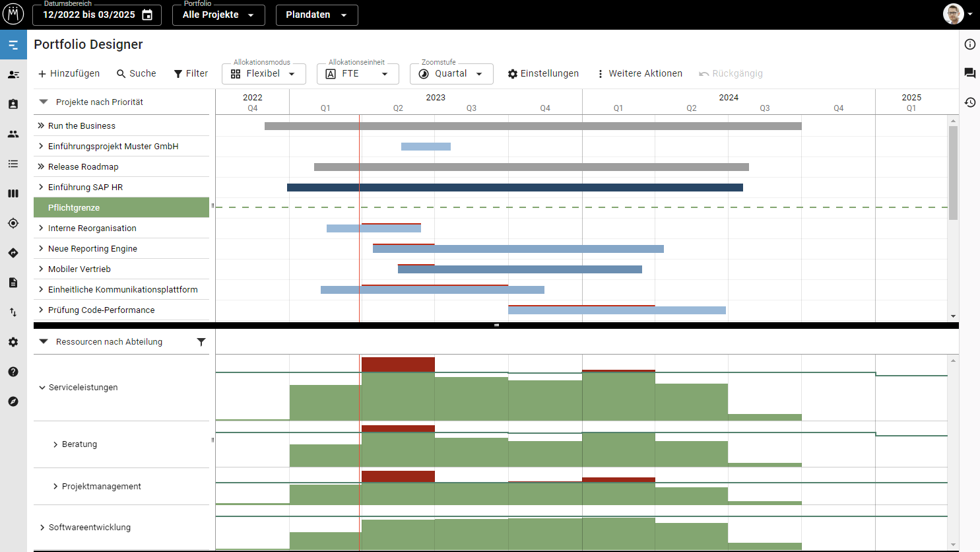
Task: Open the Zoomstufe Quartal dropdown
Action: pos(451,74)
